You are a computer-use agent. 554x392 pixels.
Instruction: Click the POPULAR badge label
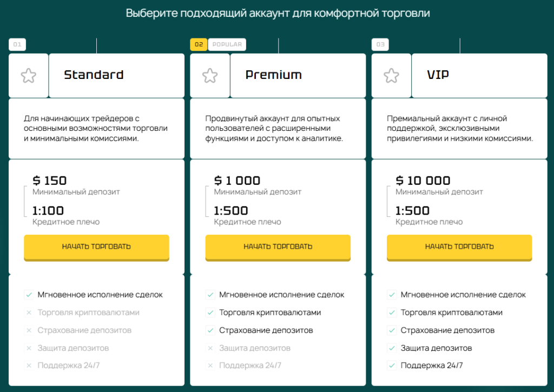coord(227,44)
